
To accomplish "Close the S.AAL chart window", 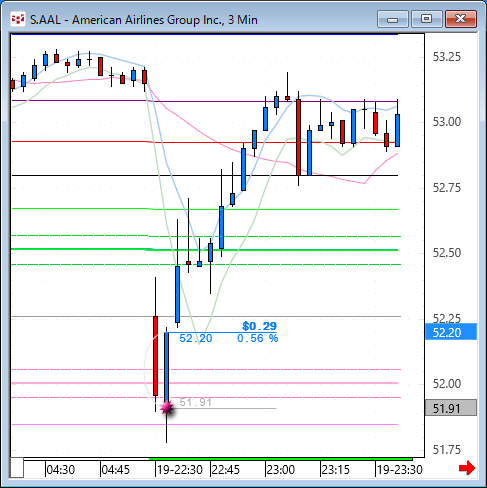I will click(x=461, y=19).
